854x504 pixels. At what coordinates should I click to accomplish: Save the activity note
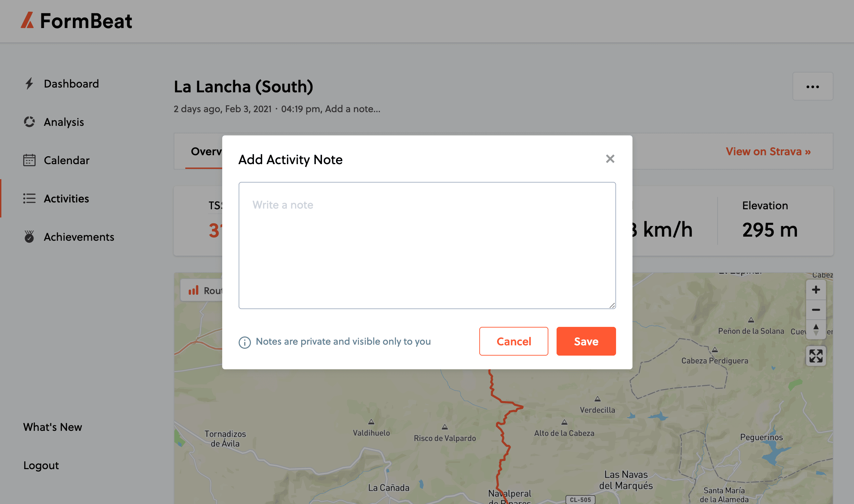point(586,341)
